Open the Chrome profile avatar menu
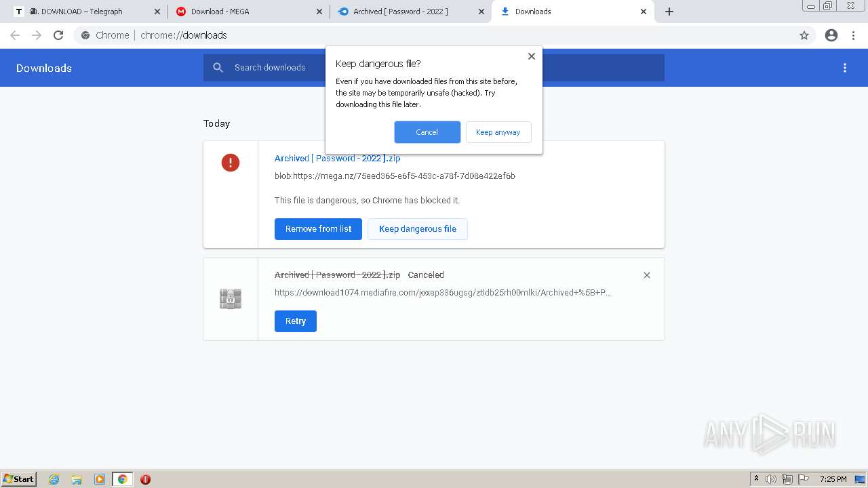This screenshot has height=488, width=868. coord(831,35)
